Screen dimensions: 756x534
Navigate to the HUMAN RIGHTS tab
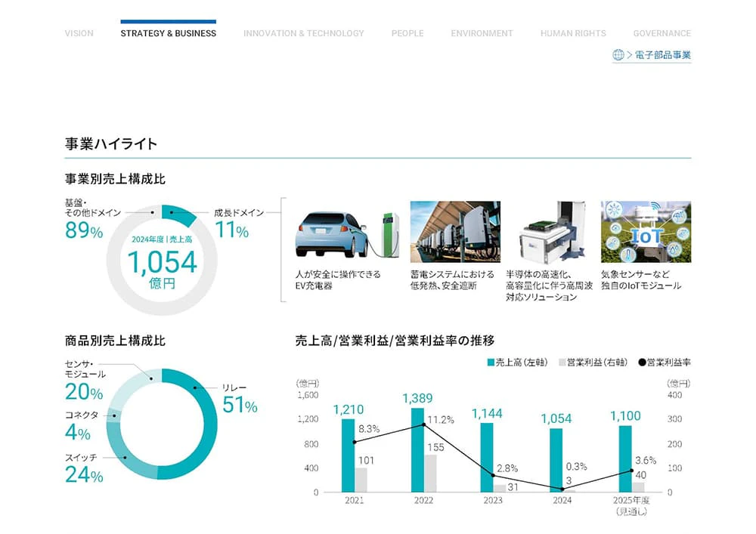(573, 33)
